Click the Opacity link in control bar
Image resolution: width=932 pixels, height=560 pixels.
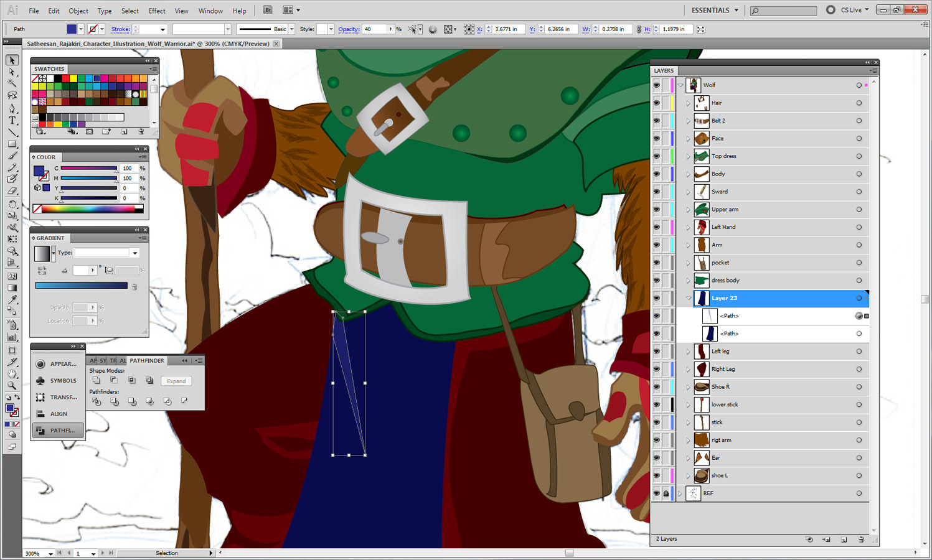click(x=349, y=29)
